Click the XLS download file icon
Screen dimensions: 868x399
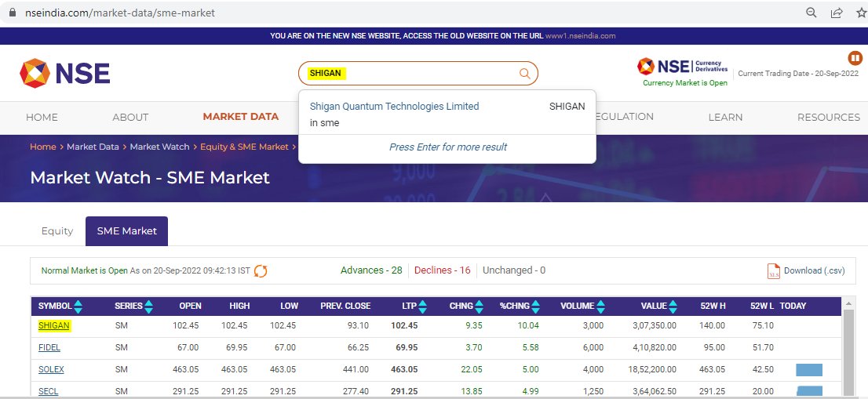(773, 270)
